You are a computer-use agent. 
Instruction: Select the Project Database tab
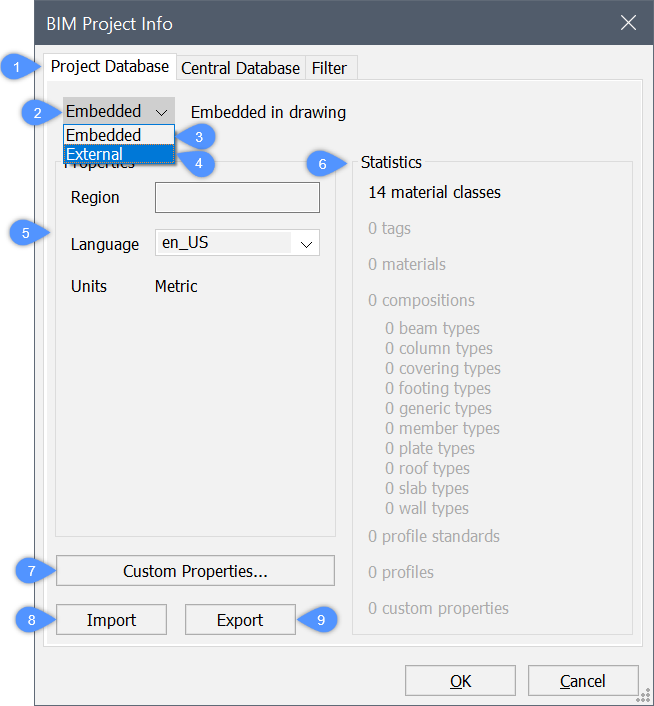pos(110,67)
